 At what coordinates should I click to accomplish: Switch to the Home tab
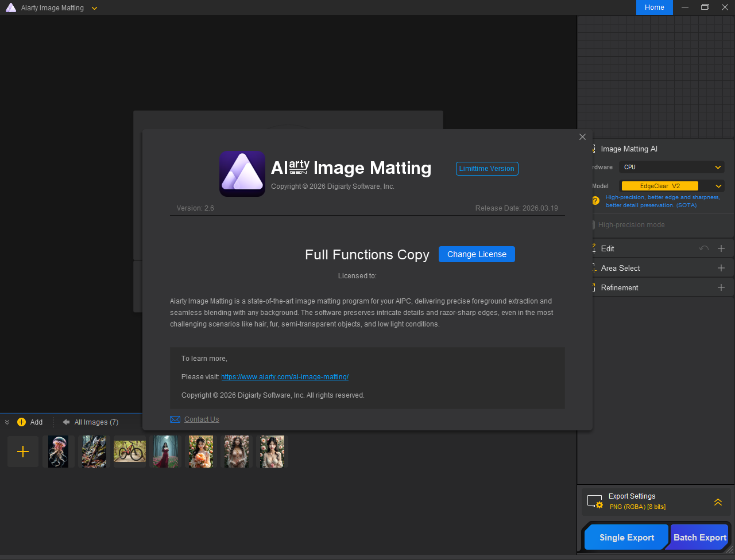[x=655, y=7]
